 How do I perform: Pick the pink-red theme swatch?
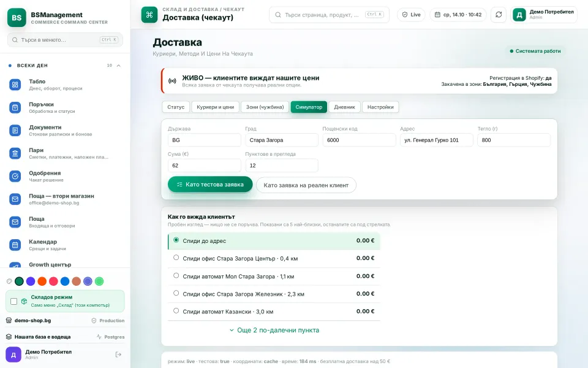coord(54,282)
